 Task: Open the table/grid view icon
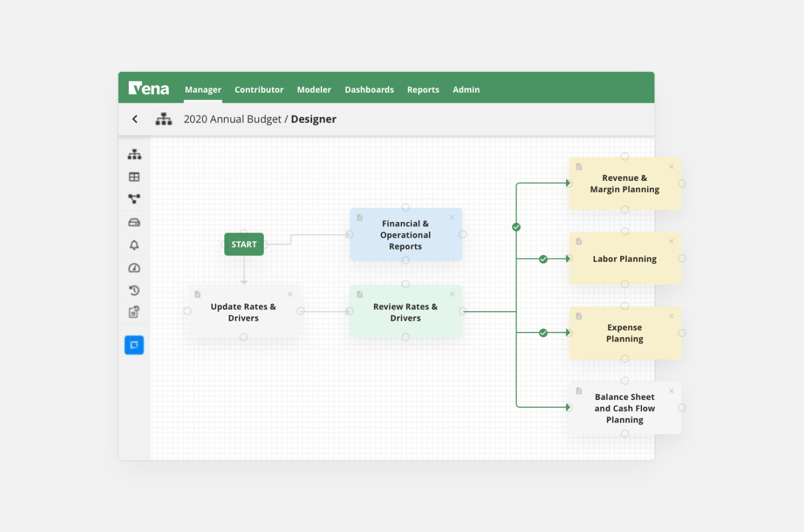134,176
